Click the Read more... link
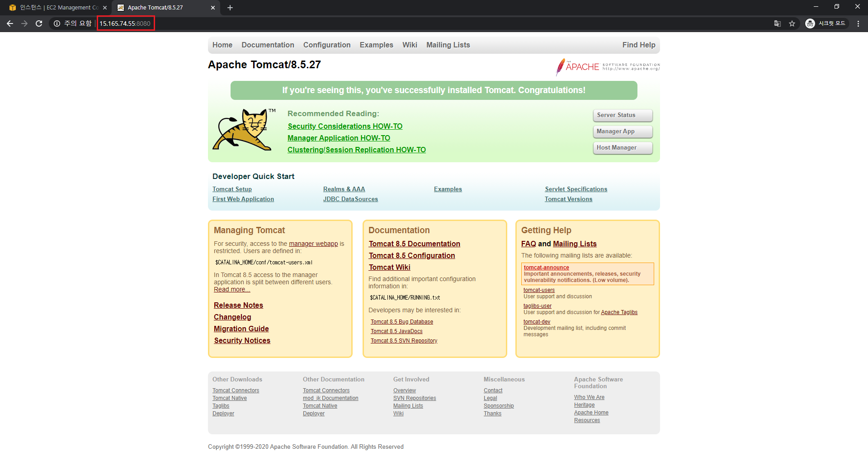Viewport: 868px width, 470px height. (x=232, y=290)
